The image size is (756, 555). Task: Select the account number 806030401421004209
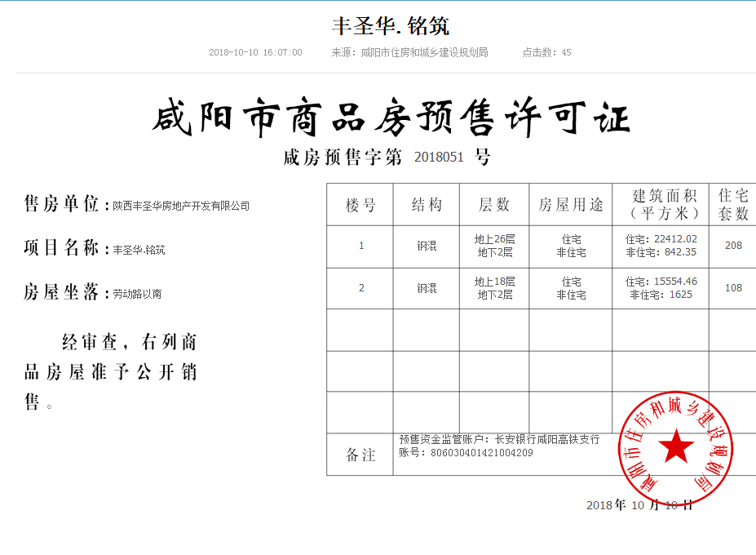tap(482, 453)
